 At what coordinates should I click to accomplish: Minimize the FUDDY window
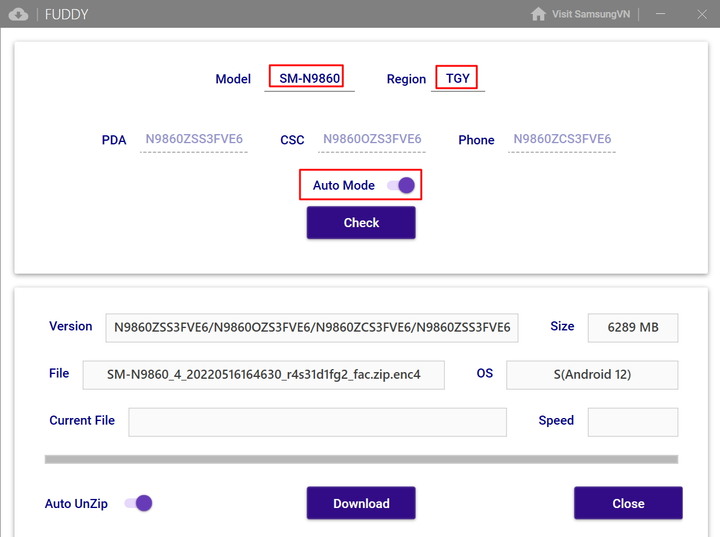pyautogui.click(x=661, y=14)
